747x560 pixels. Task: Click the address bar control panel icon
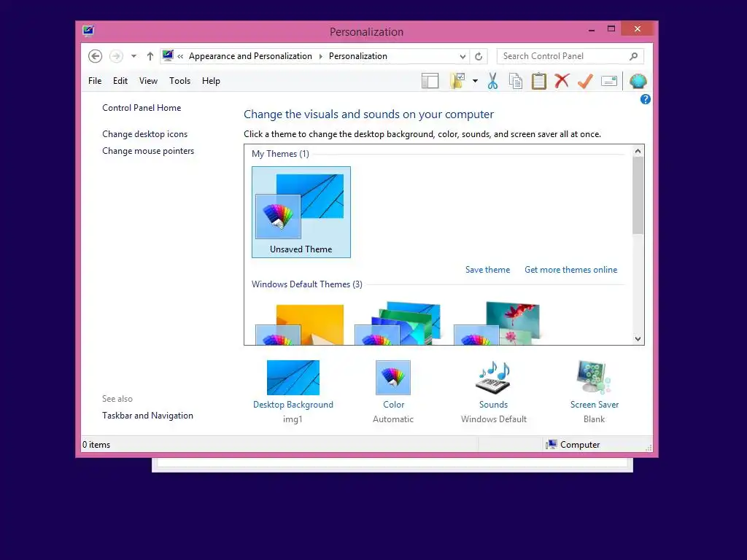168,55
